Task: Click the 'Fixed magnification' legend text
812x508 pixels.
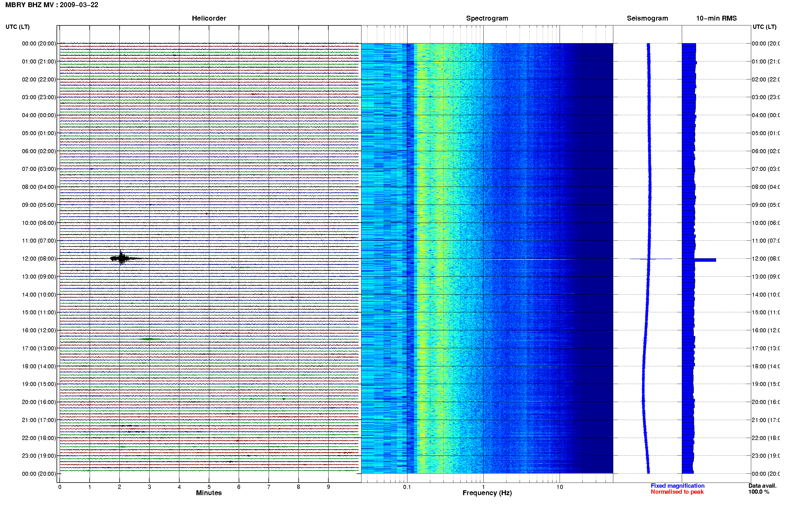Action: (x=678, y=485)
